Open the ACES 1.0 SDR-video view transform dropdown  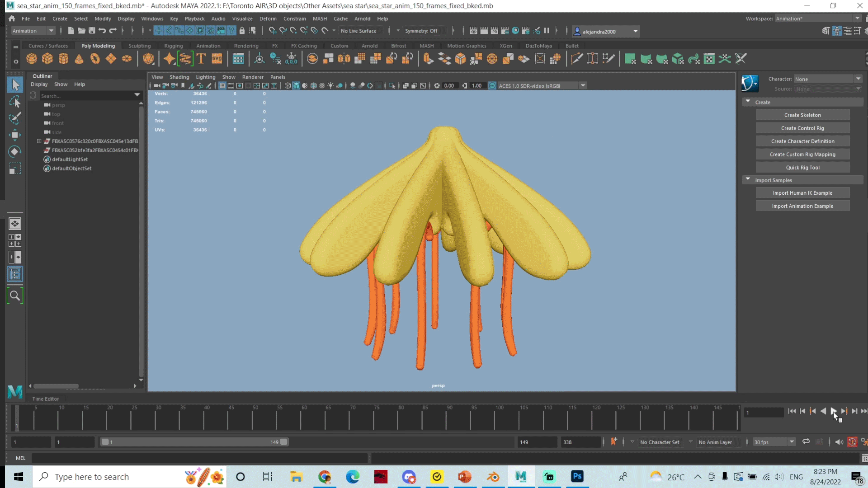tap(542, 85)
